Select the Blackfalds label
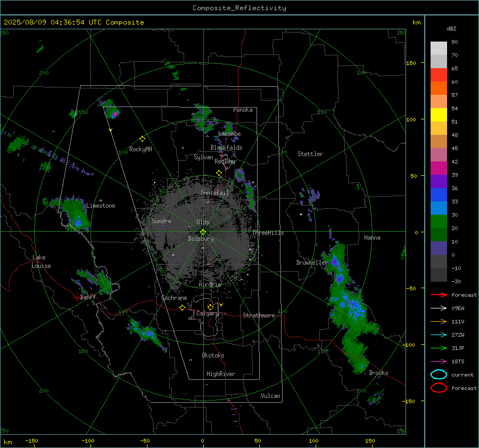The image size is (479, 448). click(x=226, y=148)
